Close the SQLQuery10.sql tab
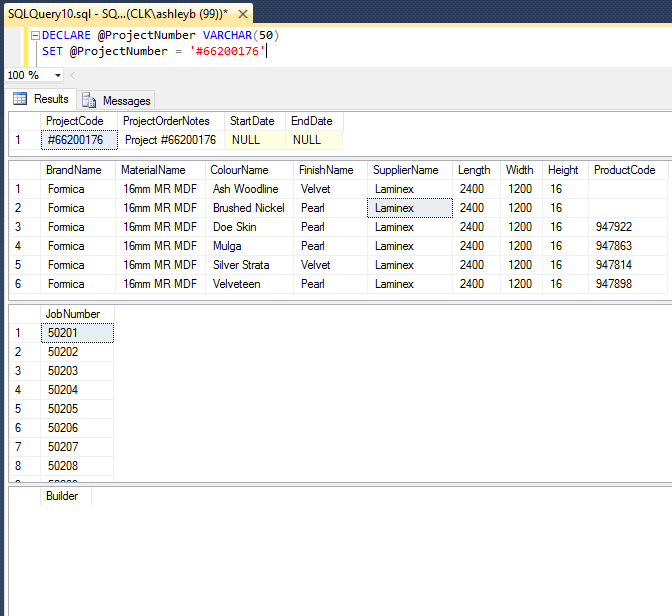The width and height of the screenshot is (672, 616). tap(243, 14)
